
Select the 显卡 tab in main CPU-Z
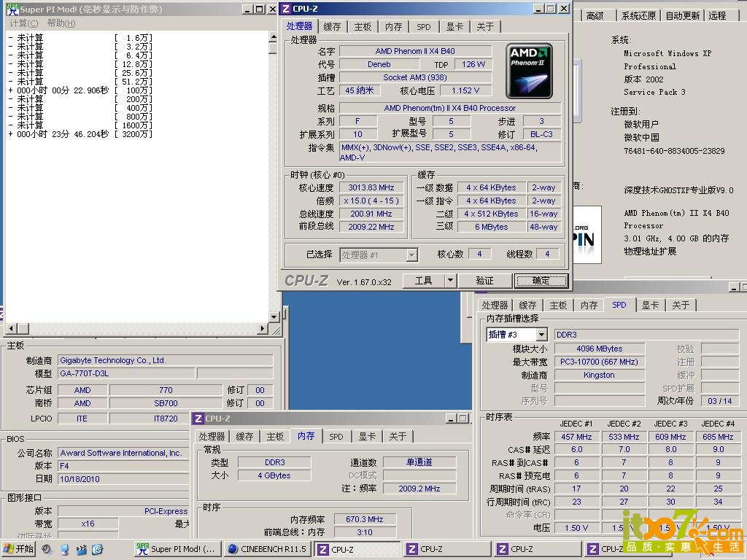click(x=454, y=27)
